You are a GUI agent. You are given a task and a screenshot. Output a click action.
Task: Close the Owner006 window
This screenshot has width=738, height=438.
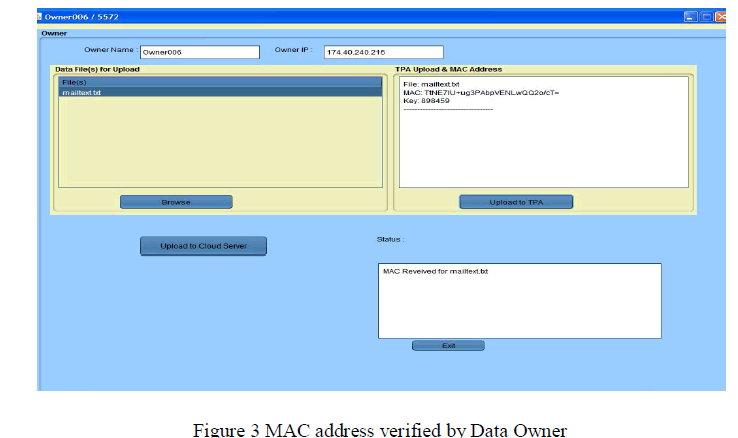pyautogui.click(x=720, y=18)
